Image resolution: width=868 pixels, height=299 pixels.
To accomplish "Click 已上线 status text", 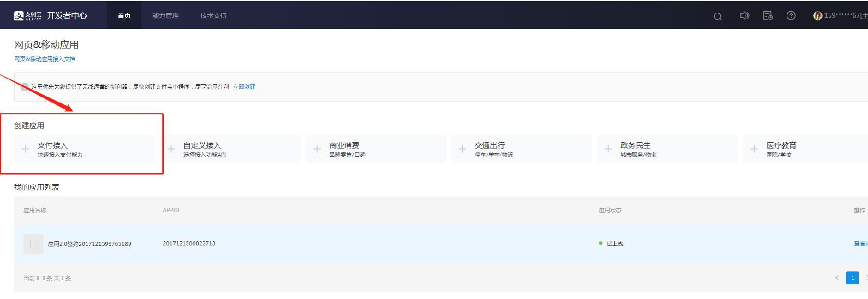I will click(x=615, y=243).
